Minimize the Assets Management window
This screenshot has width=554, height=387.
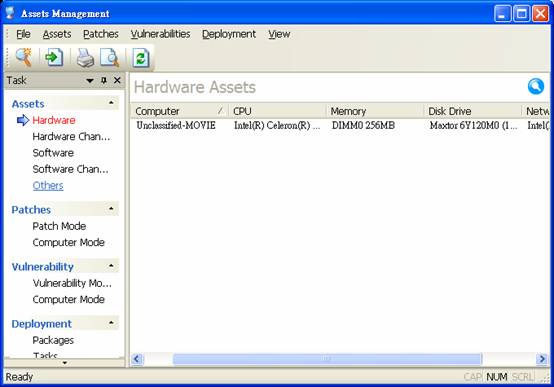502,13
